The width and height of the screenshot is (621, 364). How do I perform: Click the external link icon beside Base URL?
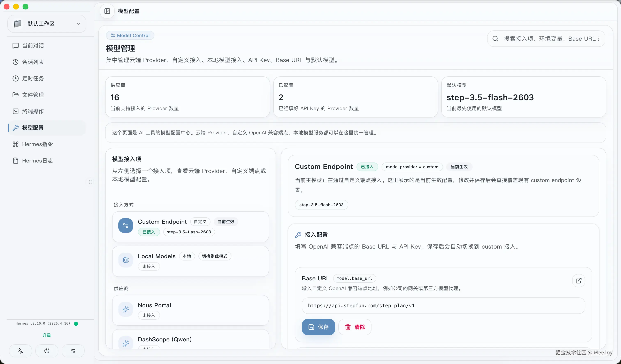[x=578, y=280]
